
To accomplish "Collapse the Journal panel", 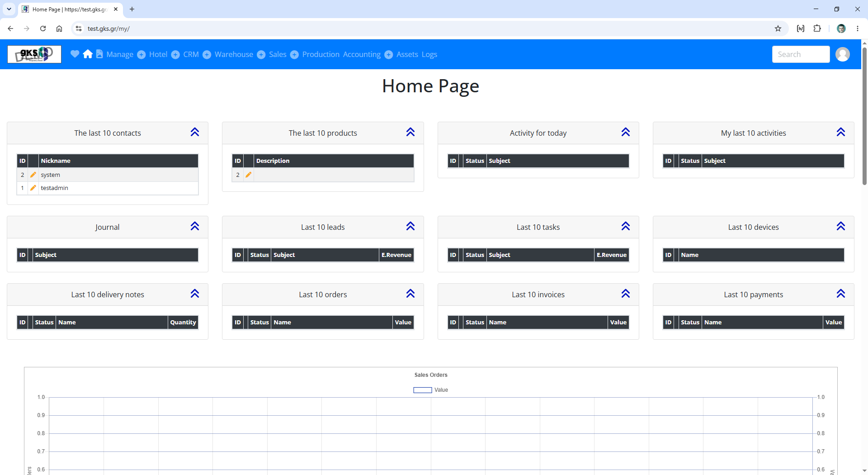I will 195,226.
